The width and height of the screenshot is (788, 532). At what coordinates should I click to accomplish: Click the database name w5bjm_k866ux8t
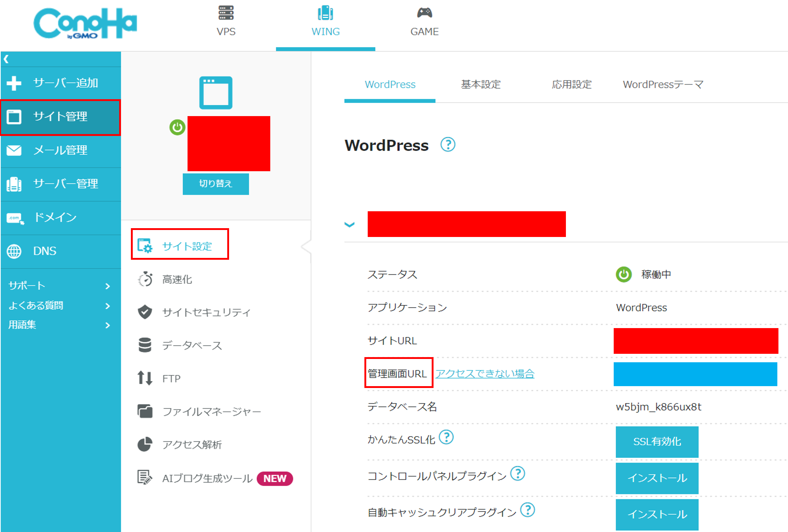pyautogui.click(x=659, y=407)
